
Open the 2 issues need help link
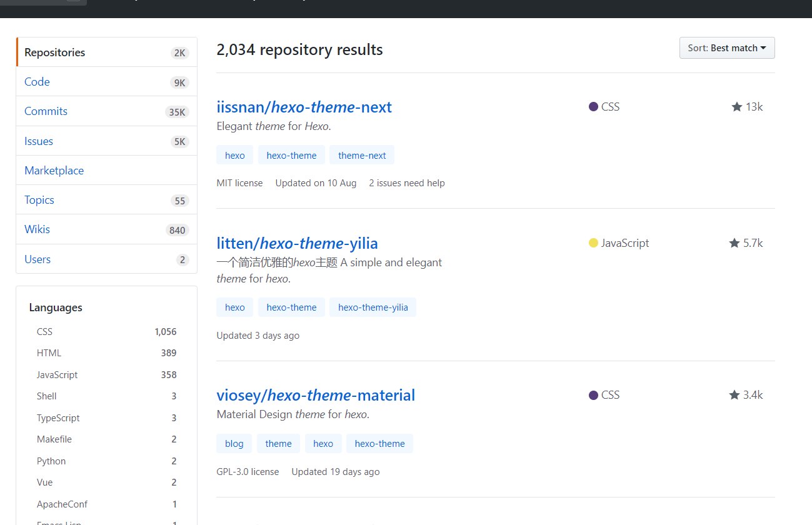pyautogui.click(x=407, y=183)
